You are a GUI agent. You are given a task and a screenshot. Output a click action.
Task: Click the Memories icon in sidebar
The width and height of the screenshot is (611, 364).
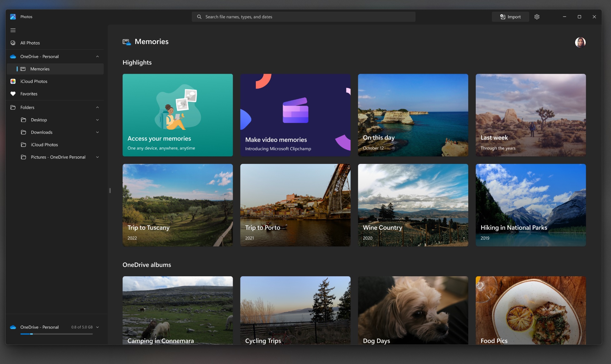coord(23,69)
